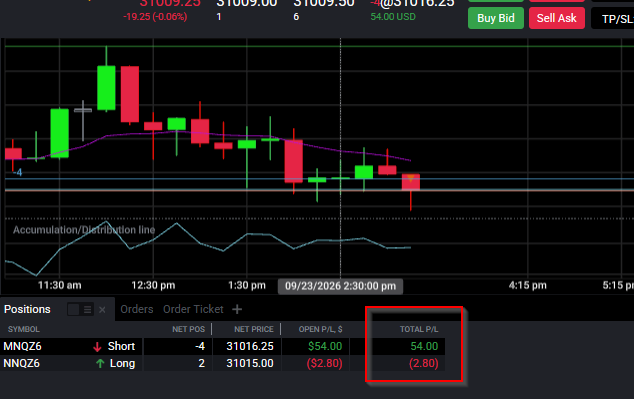
Task: Switch to the Positions tab
Action: [27, 309]
